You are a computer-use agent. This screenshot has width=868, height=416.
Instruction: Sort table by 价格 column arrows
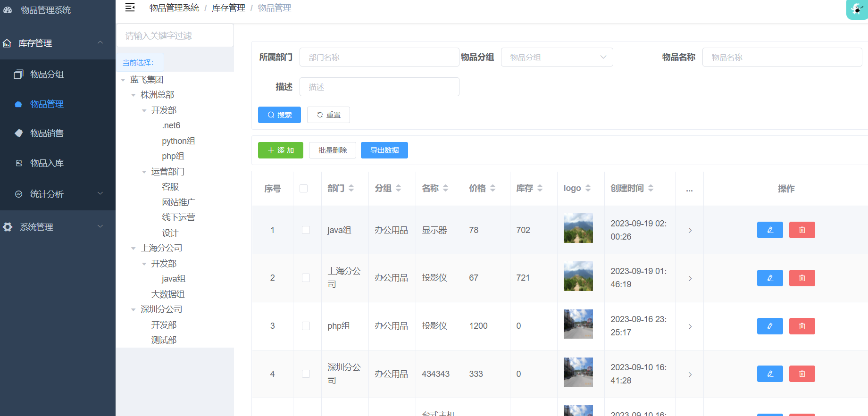pyautogui.click(x=493, y=188)
